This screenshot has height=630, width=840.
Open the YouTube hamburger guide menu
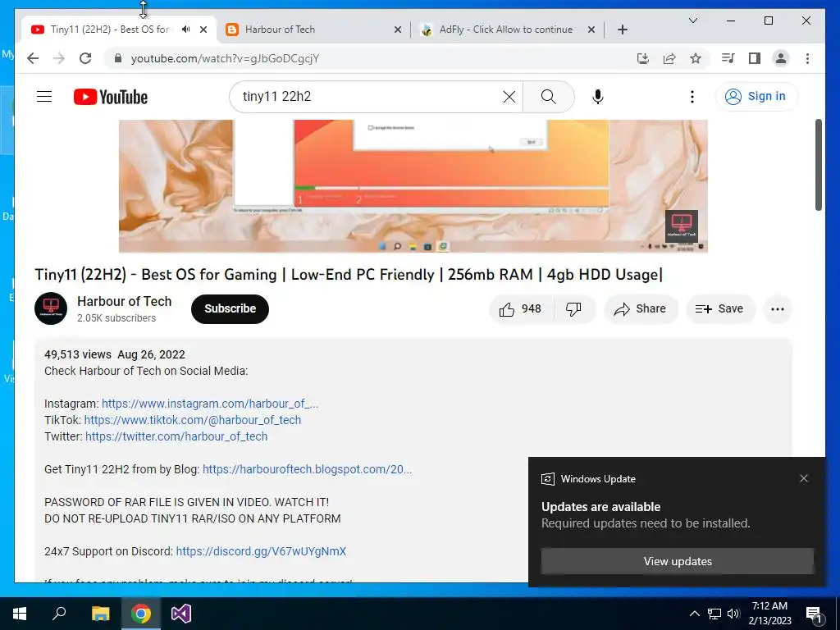(x=44, y=97)
